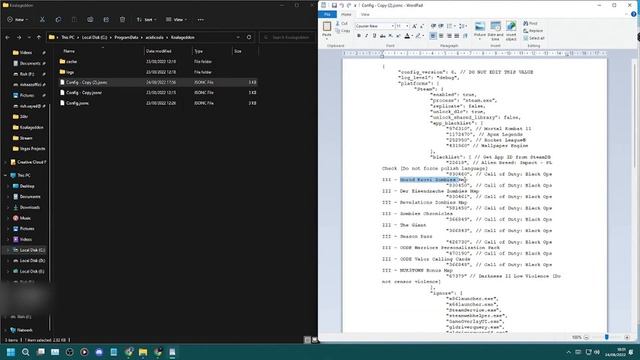Insert the date and time in WordPad

coord(496,31)
